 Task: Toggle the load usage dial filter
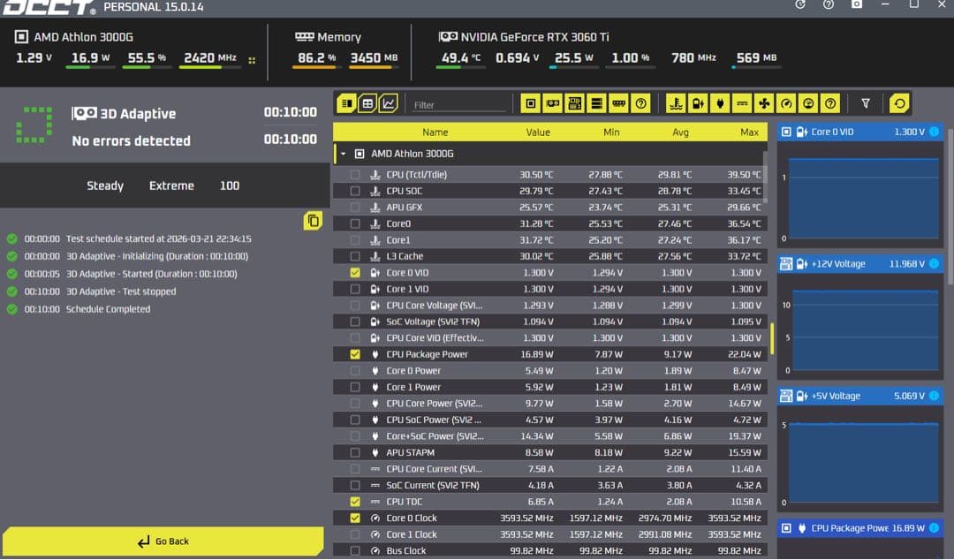(808, 103)
